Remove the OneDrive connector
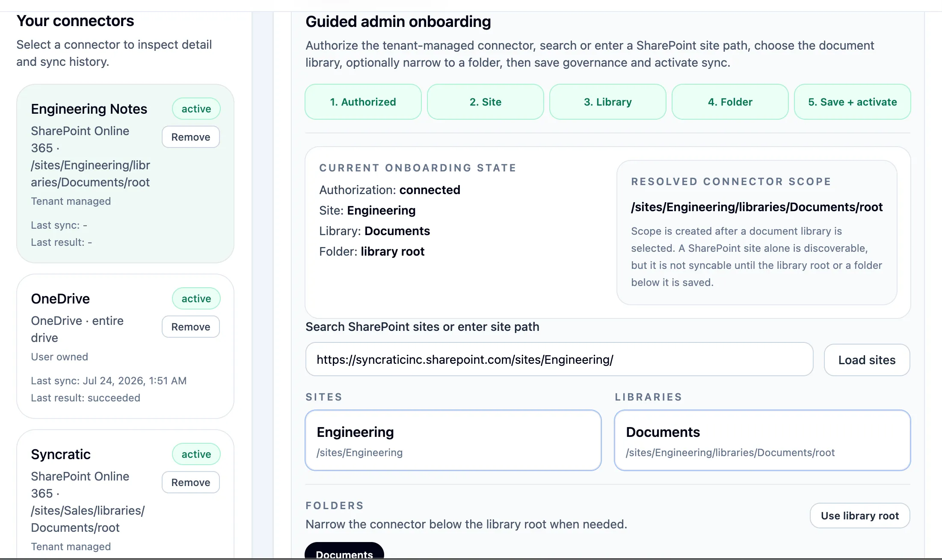The image size is (942, 560). 191,327
